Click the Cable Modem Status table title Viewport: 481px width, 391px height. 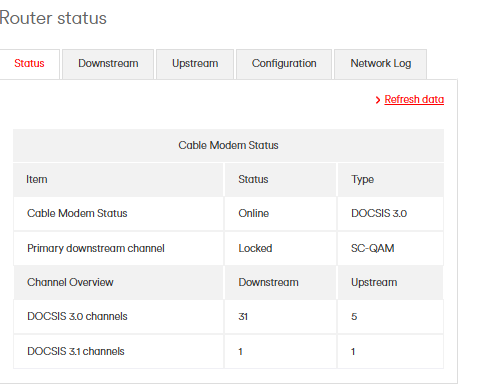(228, 145)
